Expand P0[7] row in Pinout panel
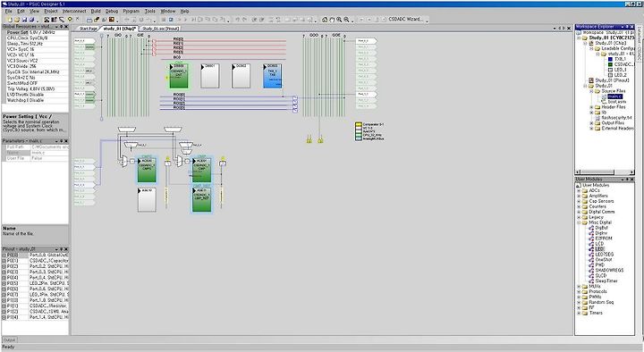Viewport: 644px width, 352px height. tap(4, 295)
